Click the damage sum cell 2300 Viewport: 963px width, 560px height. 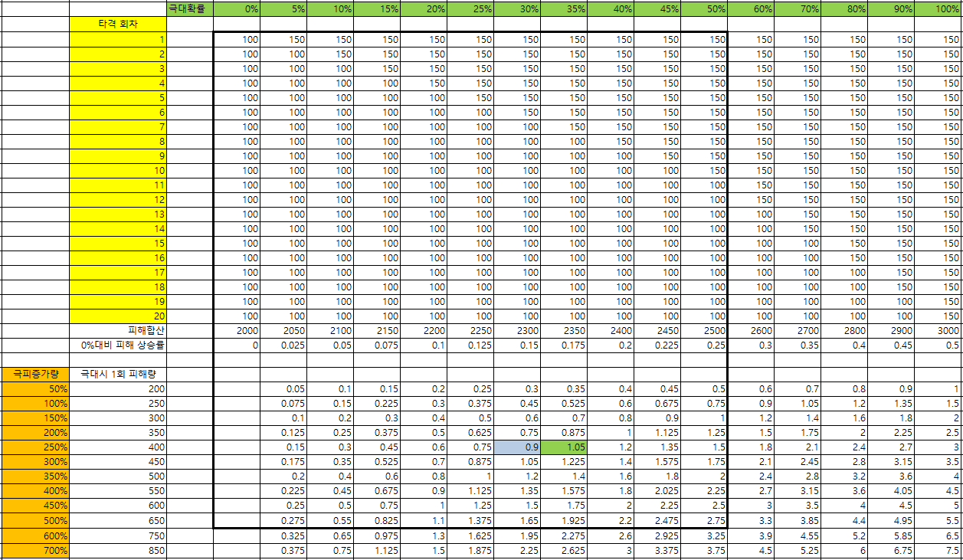pyautogui.click(x=517, y=330)
